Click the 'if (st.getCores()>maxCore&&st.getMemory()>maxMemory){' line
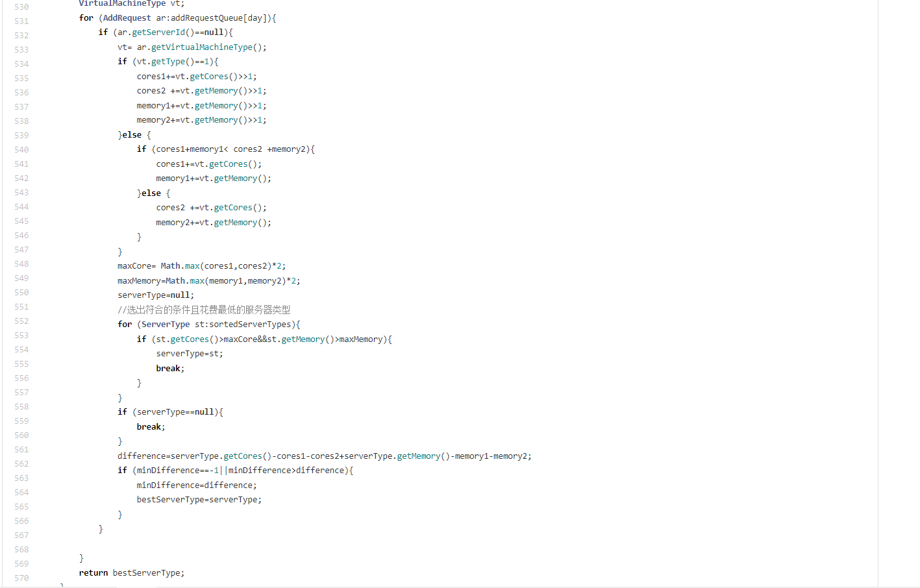Viewport: 920px width, 588px height. click(264, 339)
